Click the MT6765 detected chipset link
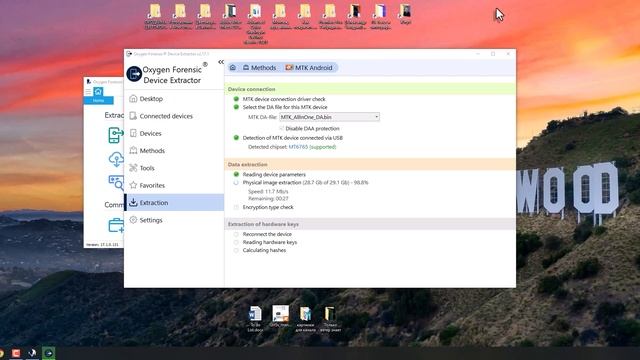The width and height of the screenshot is (640, 360). 298,147
